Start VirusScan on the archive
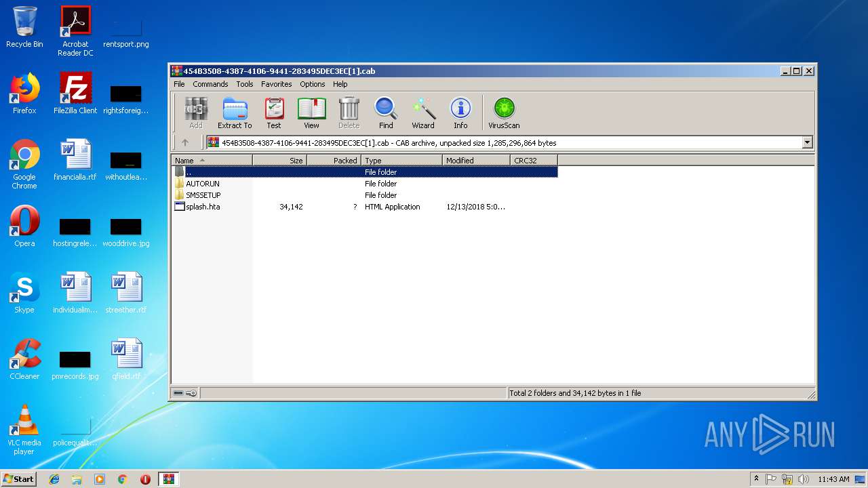Image resolution: width=868 pixels, height=488 pixels. pos(504,113)
